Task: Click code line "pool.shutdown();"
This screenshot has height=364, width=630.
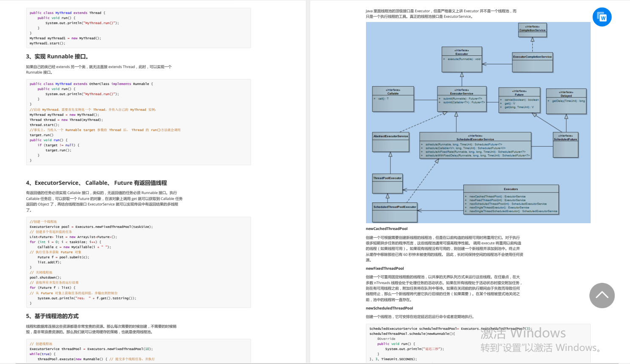Action: click(x=45, y=277)
